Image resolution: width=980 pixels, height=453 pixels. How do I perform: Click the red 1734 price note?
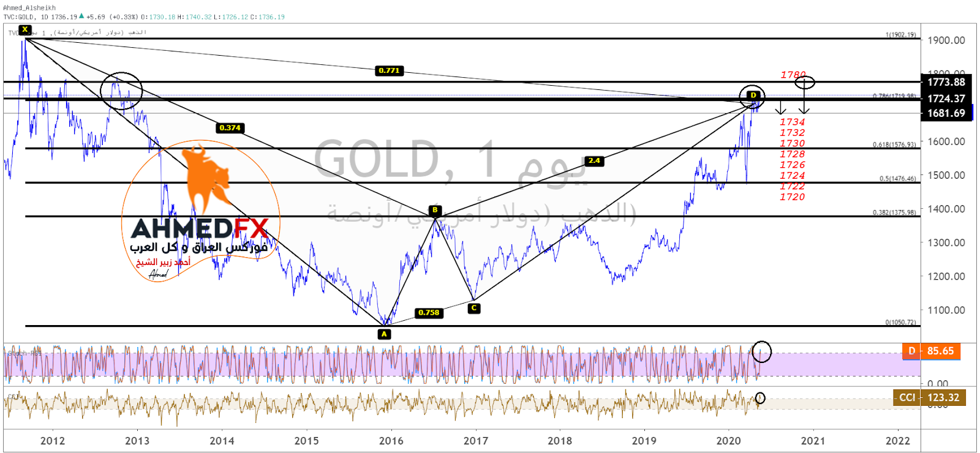pyautogui.click(x=793, y=122)
